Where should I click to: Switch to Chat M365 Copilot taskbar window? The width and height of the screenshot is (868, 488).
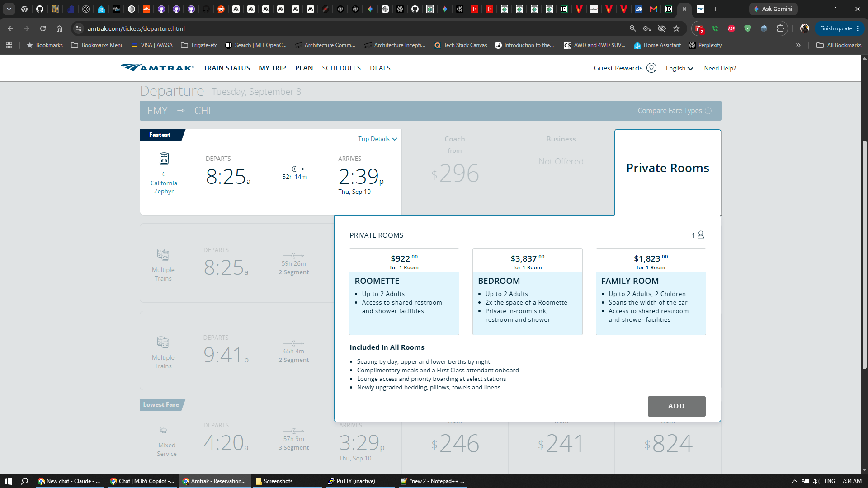point(142,481)
